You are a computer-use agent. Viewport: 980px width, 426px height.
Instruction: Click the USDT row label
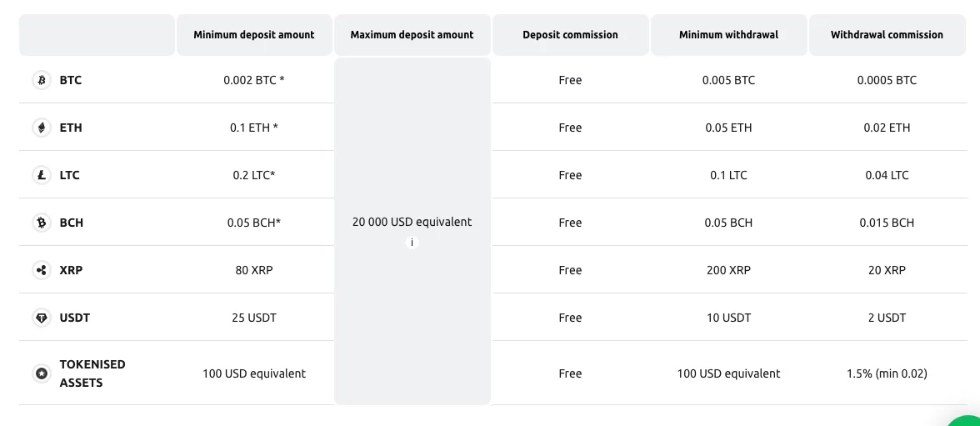point(75,318)
